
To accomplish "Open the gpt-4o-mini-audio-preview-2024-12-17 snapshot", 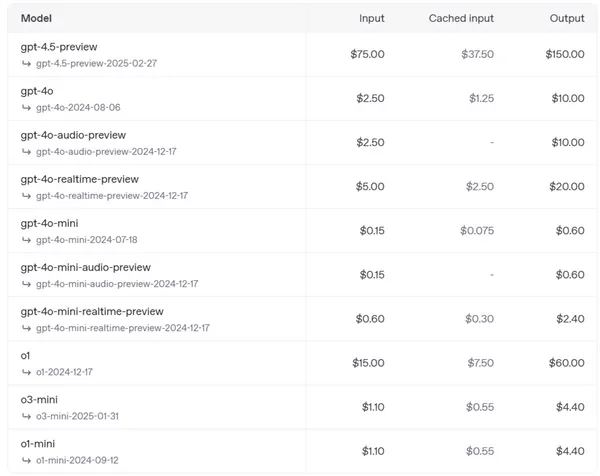I will point(117,284).
